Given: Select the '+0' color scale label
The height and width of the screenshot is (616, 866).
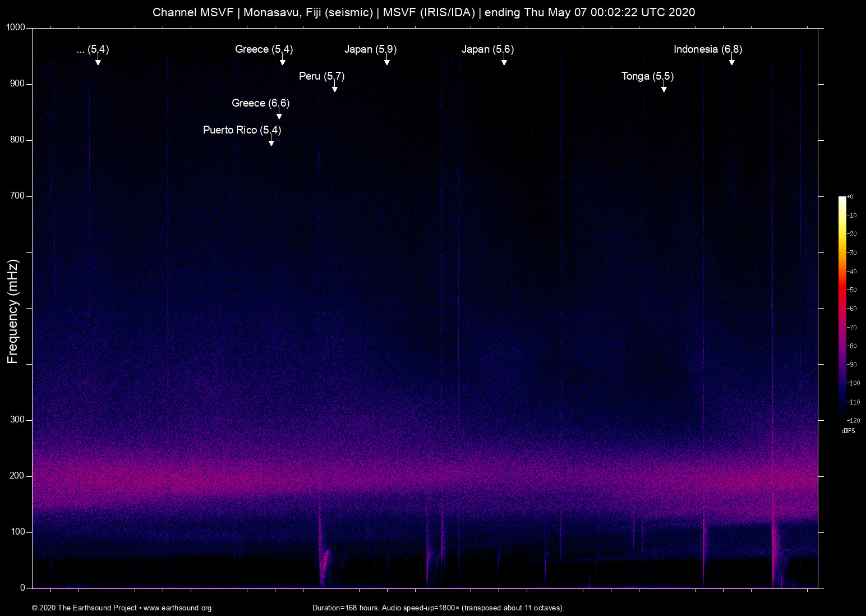Looking at the screenshot, I should pyautogui.click(x=850, y=197).
